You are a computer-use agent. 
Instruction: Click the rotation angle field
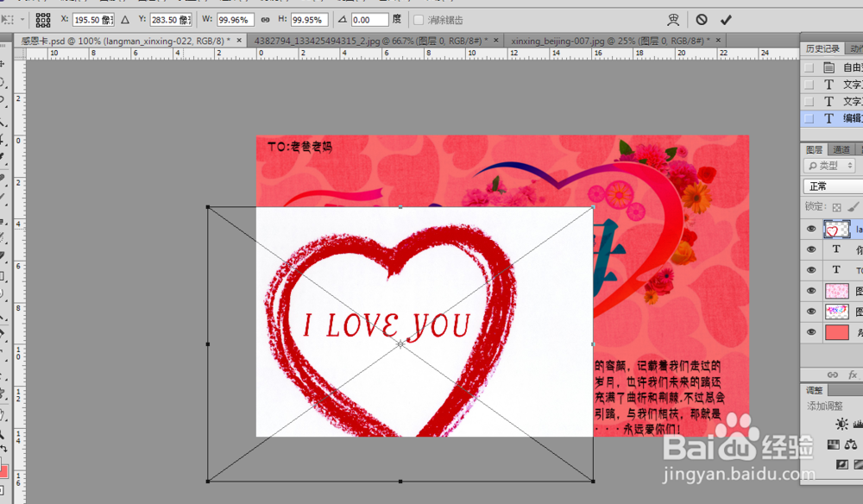[x=369, y=20]
